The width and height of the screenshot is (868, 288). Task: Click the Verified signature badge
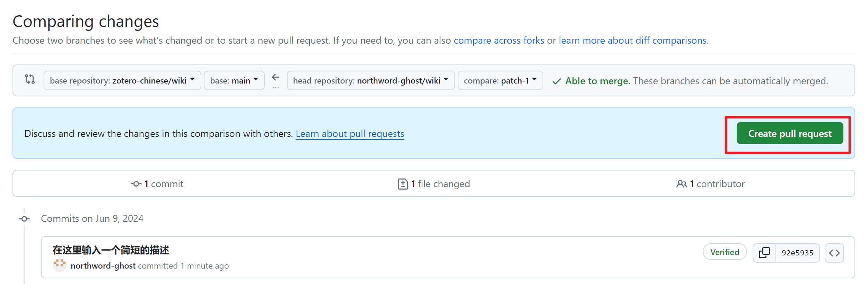click(x=724, y=252)
